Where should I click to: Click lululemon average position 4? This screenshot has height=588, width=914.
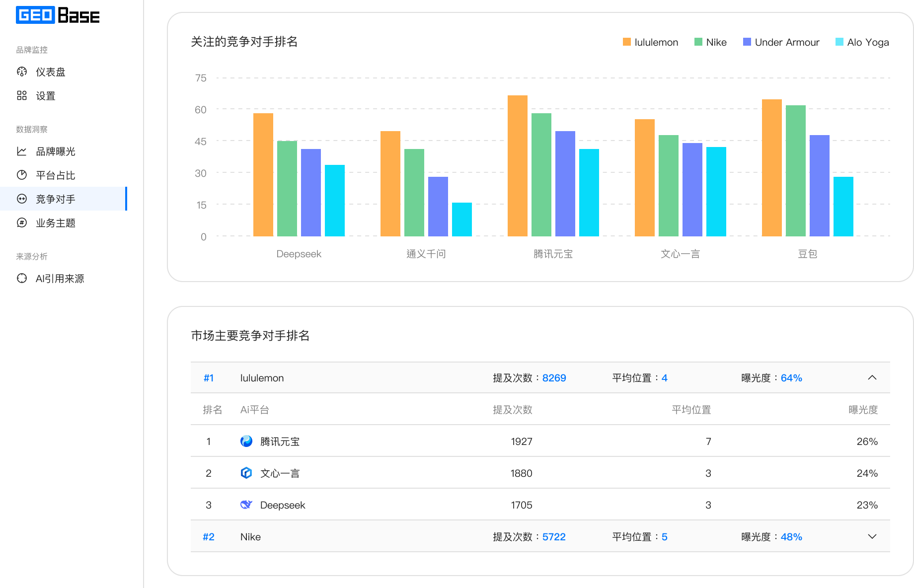tap(665, 378)
